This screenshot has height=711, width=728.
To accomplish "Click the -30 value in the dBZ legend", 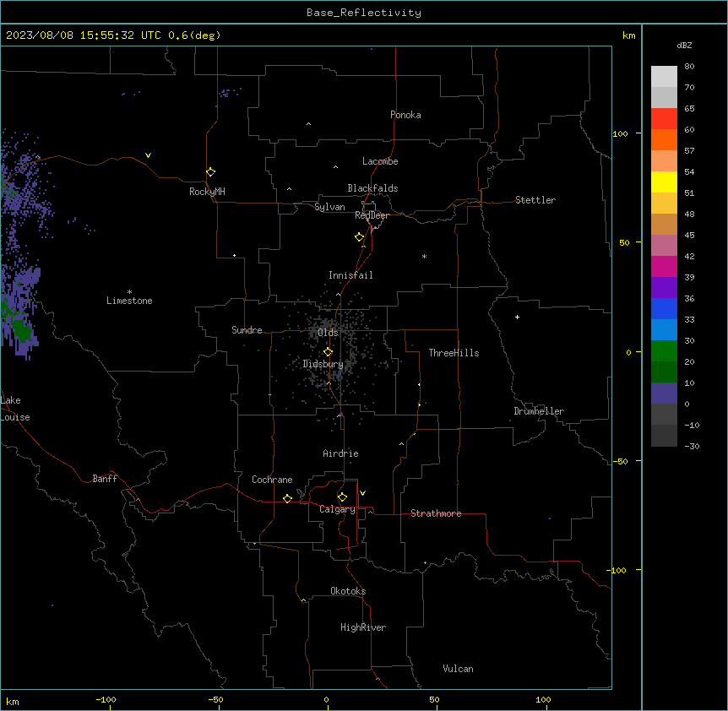I will (x=692, y=447).
